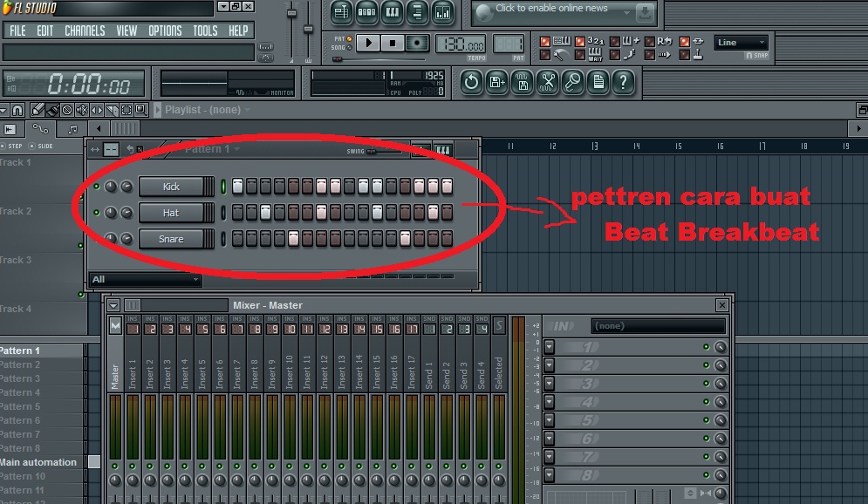The image size is (868, 504).
Task: Click the magnet snap icon in Playlist
Action: pos(17,110)
